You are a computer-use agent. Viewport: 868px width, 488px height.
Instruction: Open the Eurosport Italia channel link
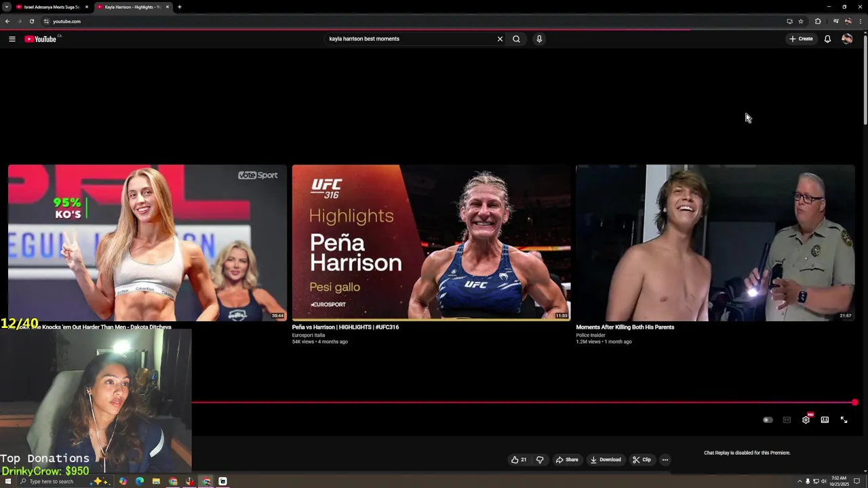[x=309, y=335]
